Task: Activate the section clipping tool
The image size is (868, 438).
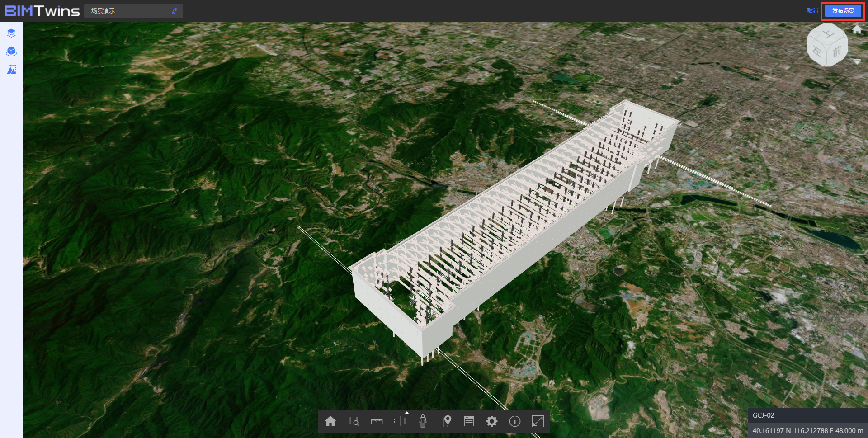Action: (399, 421)
